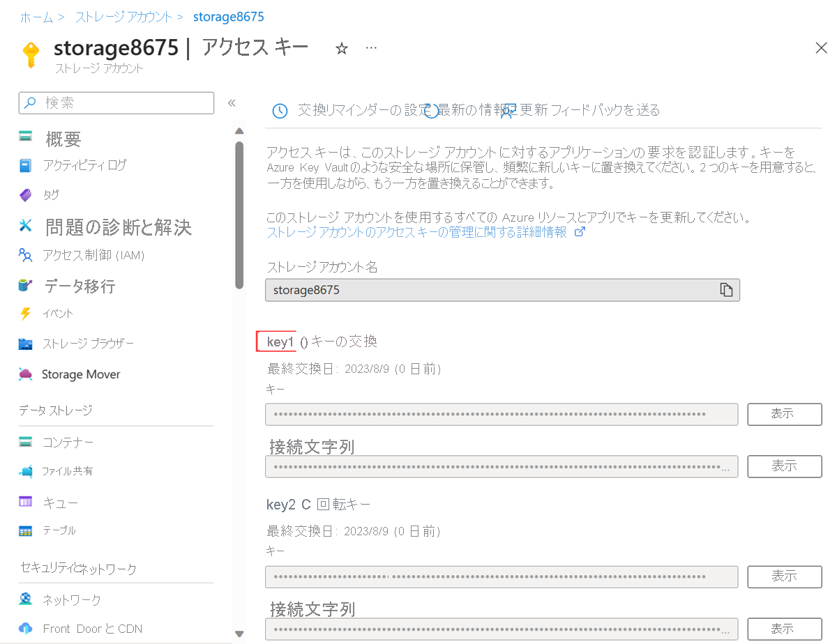Click the 検索 search field

[x=116, y=102]
